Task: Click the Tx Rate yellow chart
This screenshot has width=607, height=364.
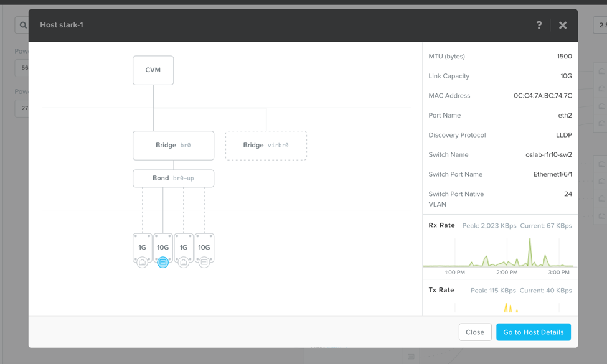Action: (511, 308)
